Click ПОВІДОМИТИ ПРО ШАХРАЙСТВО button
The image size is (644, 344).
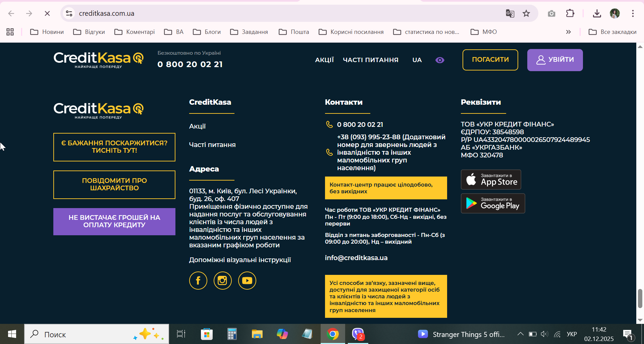[114, 185]
